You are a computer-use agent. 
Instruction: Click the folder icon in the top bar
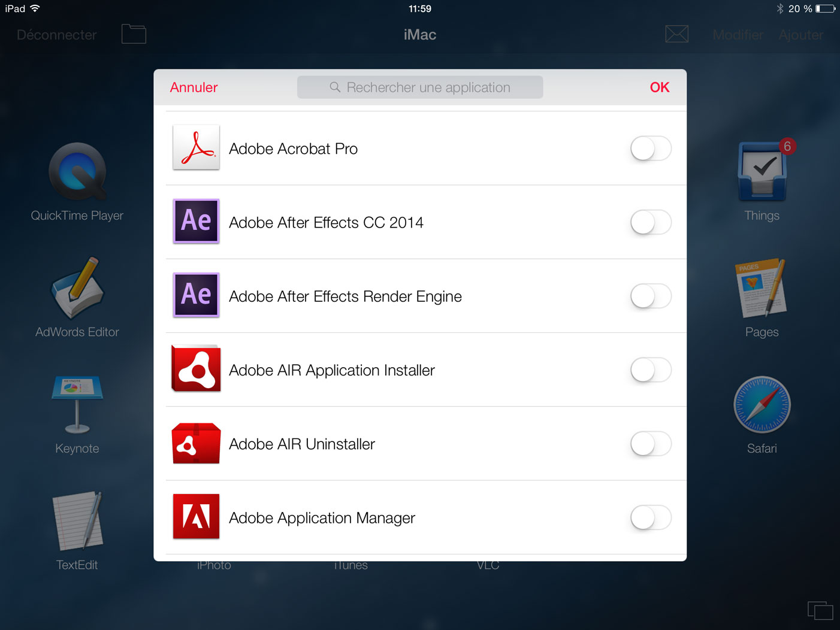click(x=134, y=34)
